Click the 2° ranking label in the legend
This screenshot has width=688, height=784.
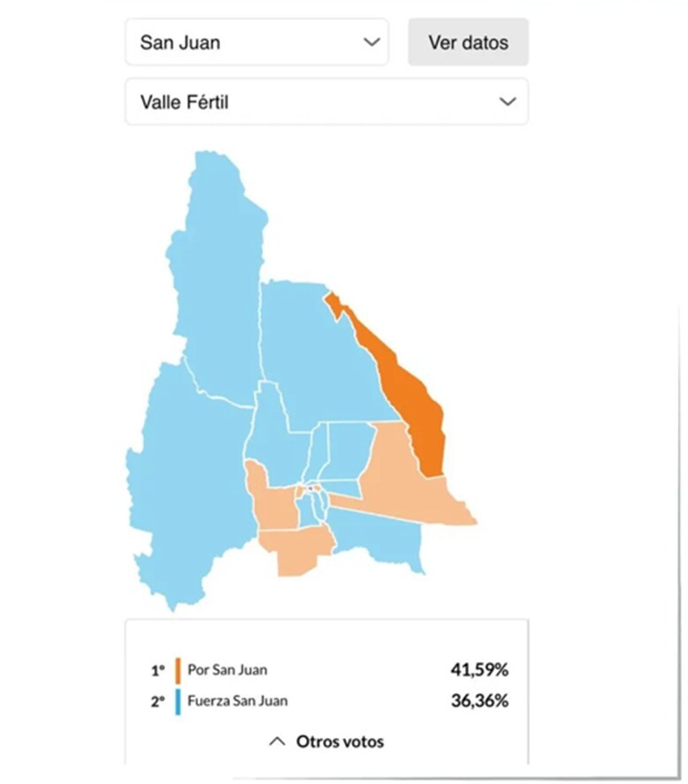point(157,701)
